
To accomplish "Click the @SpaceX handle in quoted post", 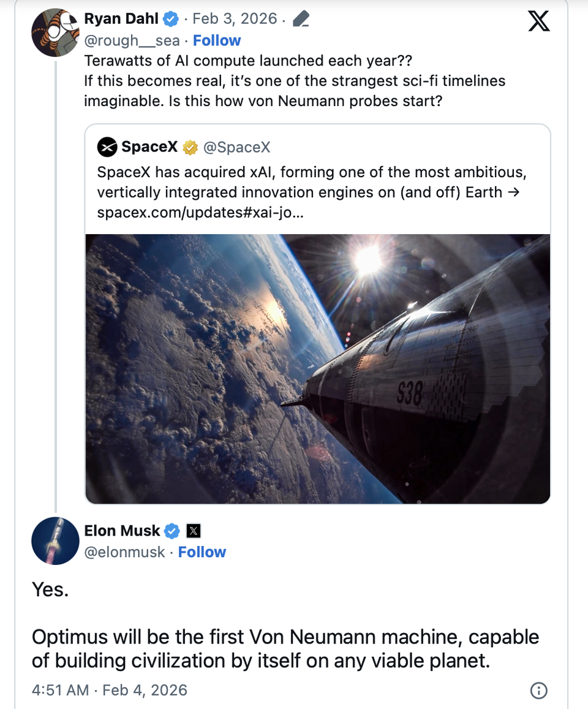I will 236,148.
